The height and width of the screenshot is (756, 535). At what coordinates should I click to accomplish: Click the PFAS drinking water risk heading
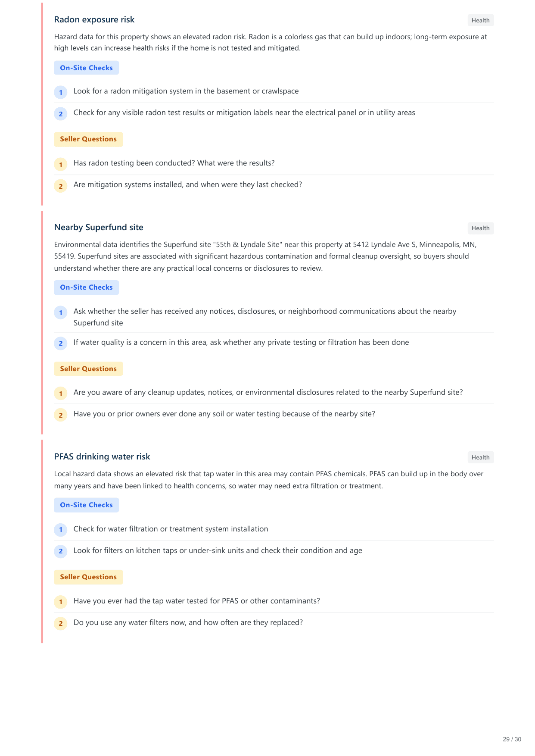point(102,456)
